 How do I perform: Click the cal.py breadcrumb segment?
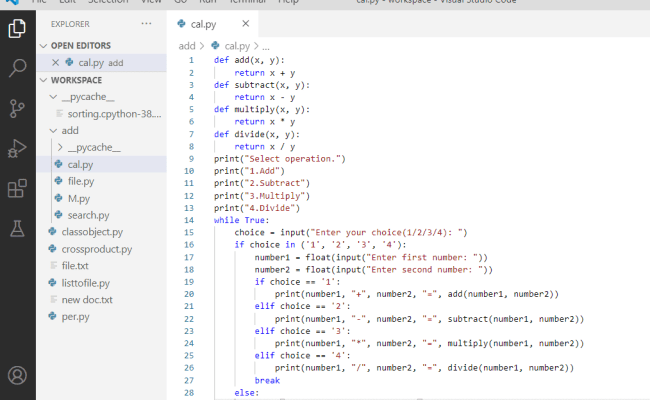237,46
